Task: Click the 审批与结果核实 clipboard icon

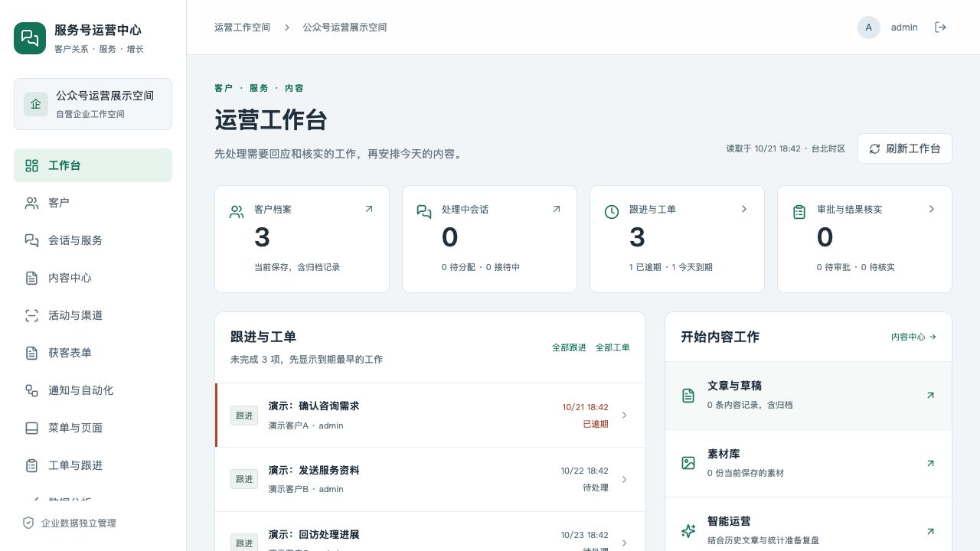Action: pyautogui.click(x=799, y=212)
